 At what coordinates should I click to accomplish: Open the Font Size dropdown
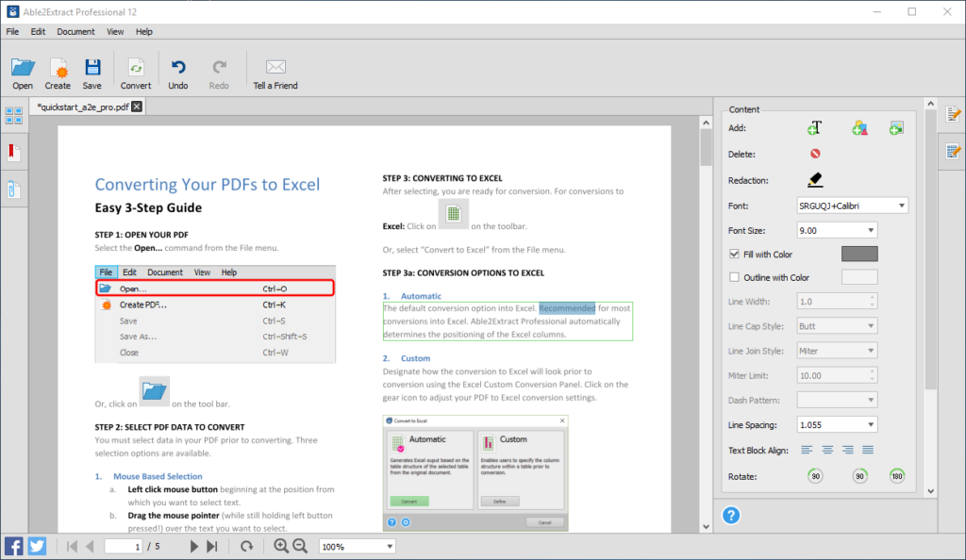(x=837, y=230)
